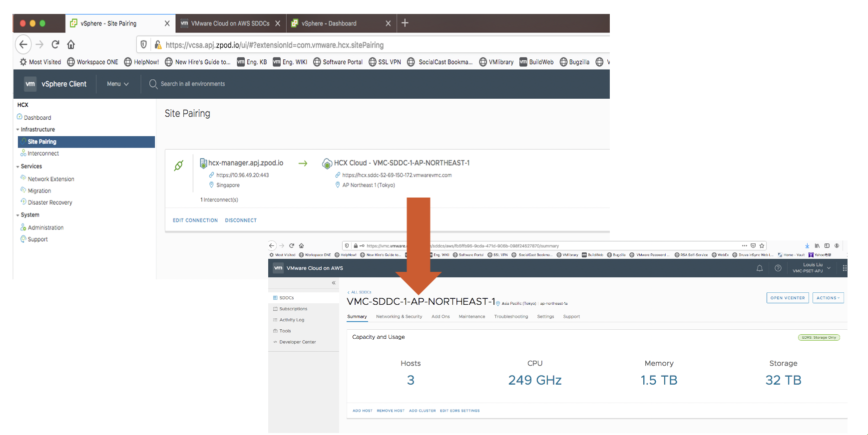Switch to the VMware Cloud on AWS SDDCs browser tab
This screenshot has width=868, height=435.
coord(230,23)
